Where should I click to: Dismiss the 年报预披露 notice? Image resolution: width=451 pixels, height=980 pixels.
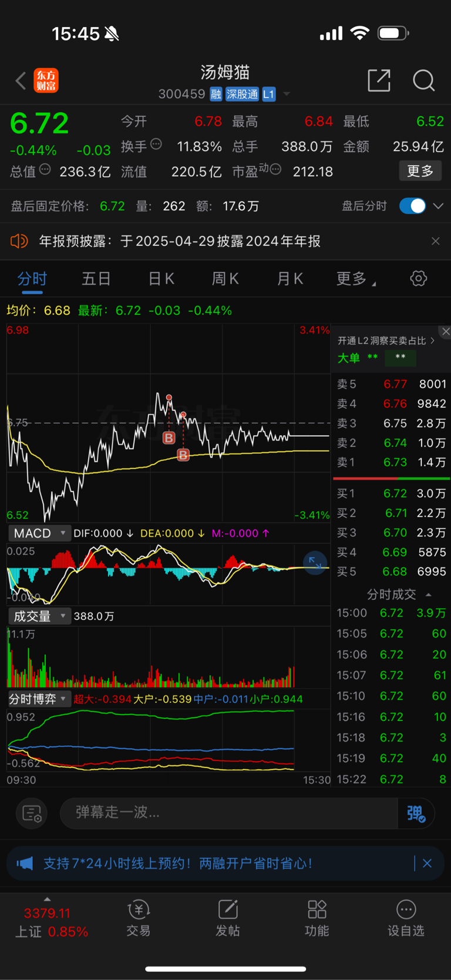coord(436,241)
